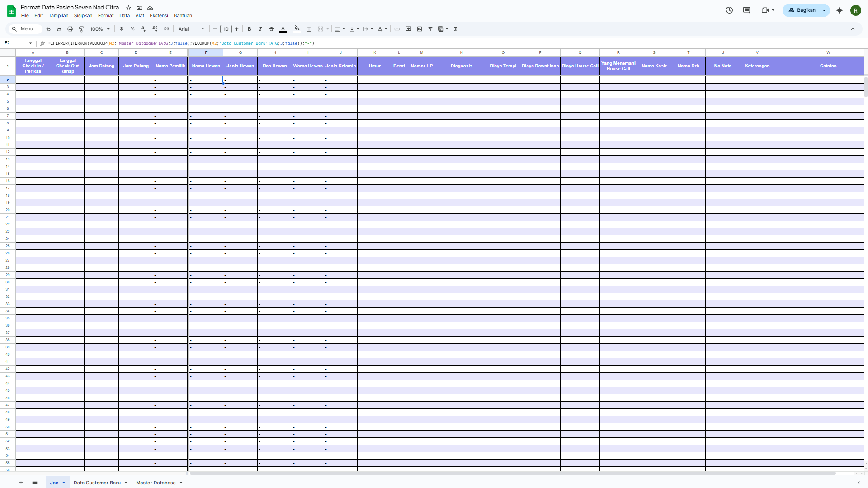Open the Arial font dropdown
This screenshot has height=488, width=868.
(191, 29)
